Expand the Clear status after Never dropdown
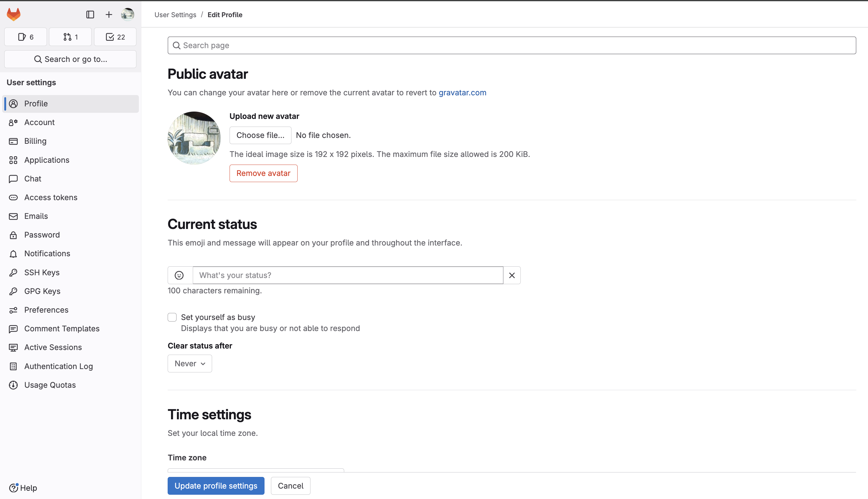The image size is (868, 499). tap(190, 363)
